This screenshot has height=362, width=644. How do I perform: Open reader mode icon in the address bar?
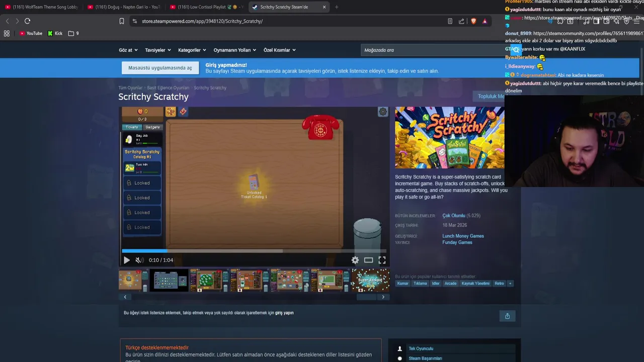[x=450, y=21]
